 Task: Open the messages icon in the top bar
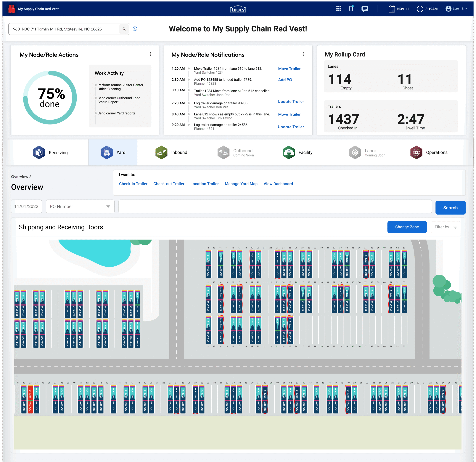(x=365, y=9)
